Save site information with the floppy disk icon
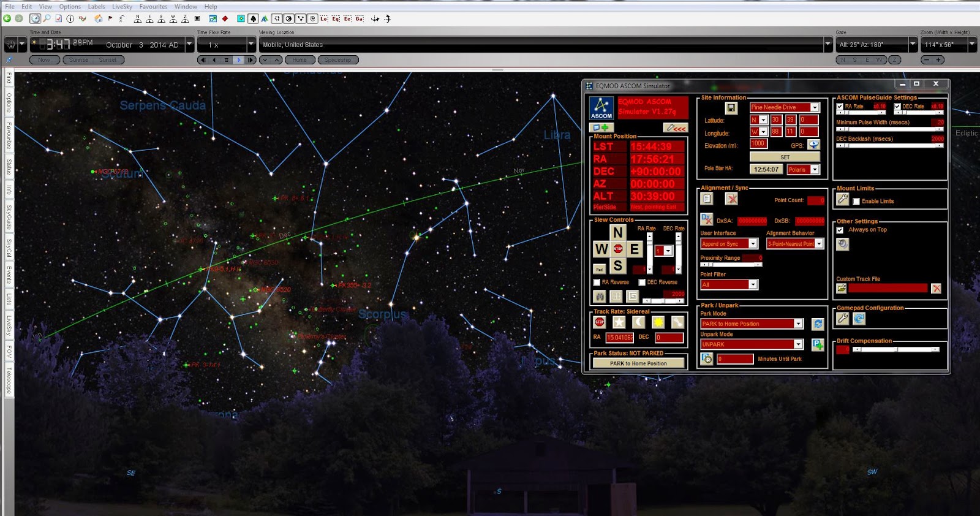Viewport: 980px width, 516px height. coord(731,108)
